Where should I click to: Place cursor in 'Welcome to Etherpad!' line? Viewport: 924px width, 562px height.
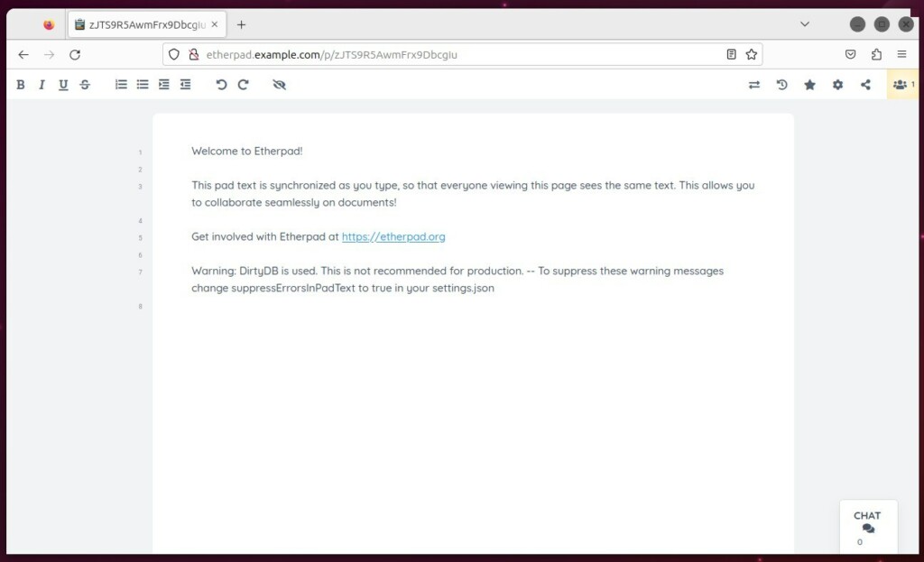click(247, 152)
